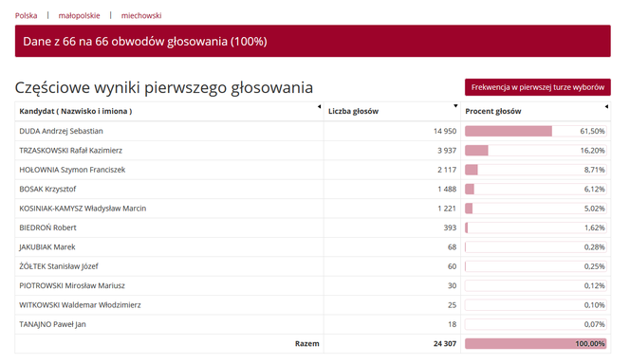
Task: Click the Procent głosów header text
Action: pos(493,111)
